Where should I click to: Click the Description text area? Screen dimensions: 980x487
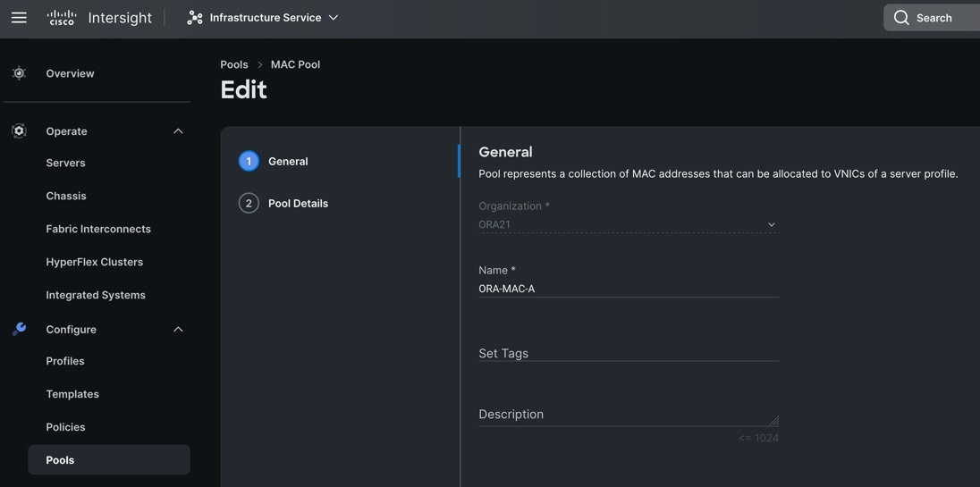(x=628, y=414)
